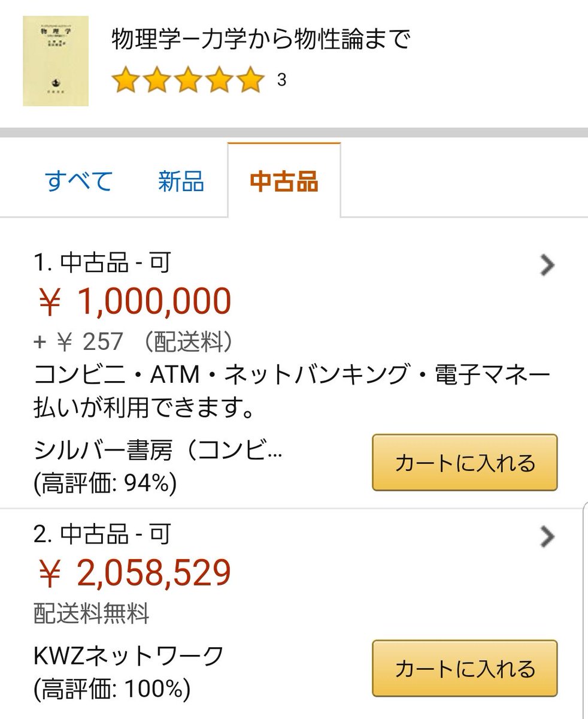Screen dimensions: 588x719
Task: Expand offer 1 with the chevron arrow
Action: click(547, 265)
